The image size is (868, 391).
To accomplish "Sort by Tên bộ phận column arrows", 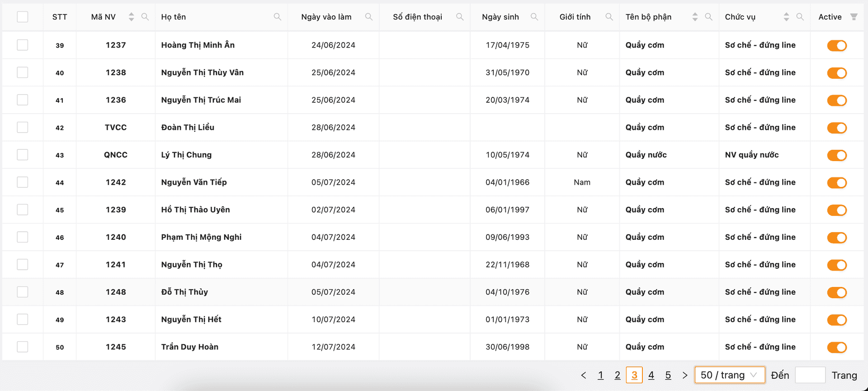I will 695,17.
